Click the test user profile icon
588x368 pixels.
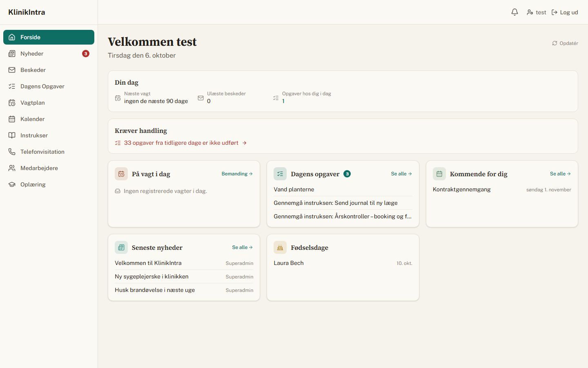(530, 12)
